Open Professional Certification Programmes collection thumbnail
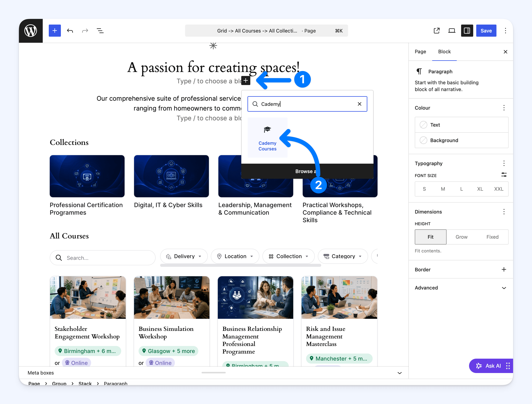This screenshot has height=404, width=532. [87, 176]
